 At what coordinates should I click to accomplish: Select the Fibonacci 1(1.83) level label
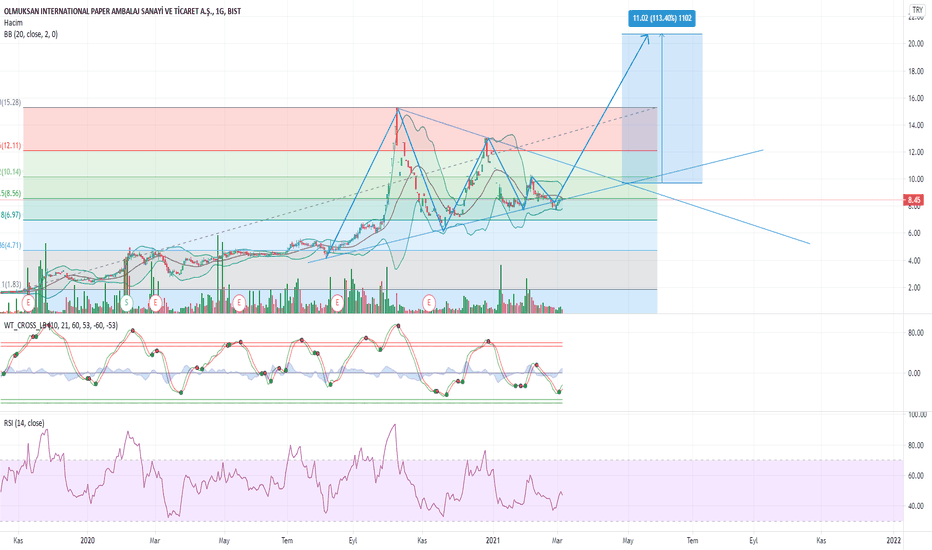pos(11,285)
